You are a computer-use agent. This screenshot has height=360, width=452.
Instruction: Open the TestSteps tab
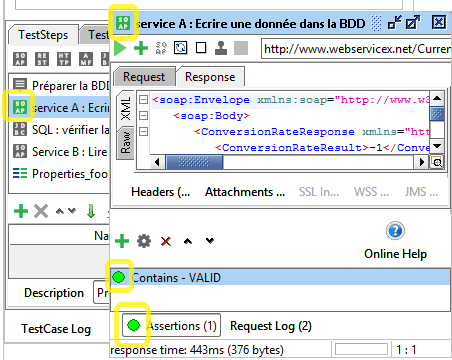pyautogui.click(x=43, y=35)
